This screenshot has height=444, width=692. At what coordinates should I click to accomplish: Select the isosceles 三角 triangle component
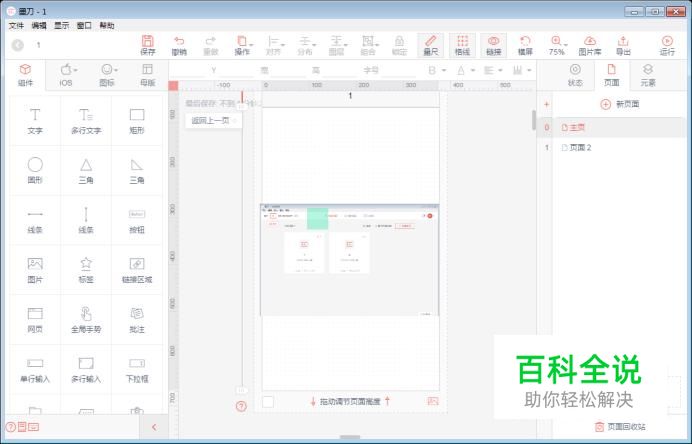point(86,170)
